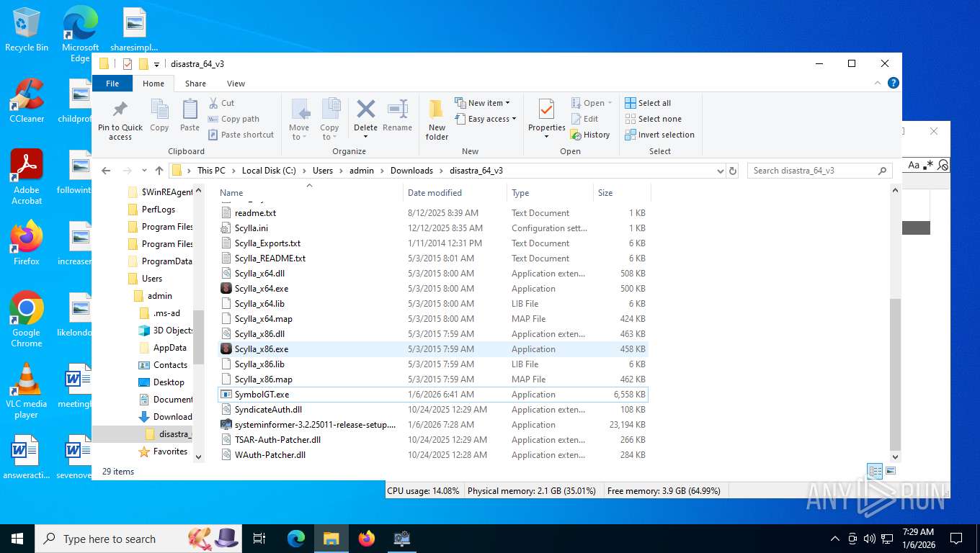Click the Rename ribbon icon
This screenshot has height=553, width=980.
pyautogui.click(x=397, y=115)
